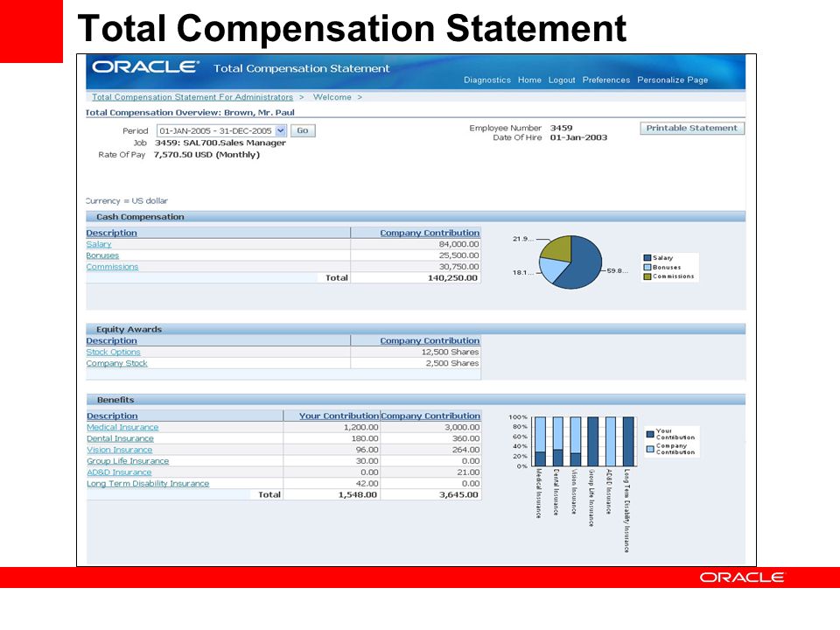Click Personalize Page link

coord(672,80)
